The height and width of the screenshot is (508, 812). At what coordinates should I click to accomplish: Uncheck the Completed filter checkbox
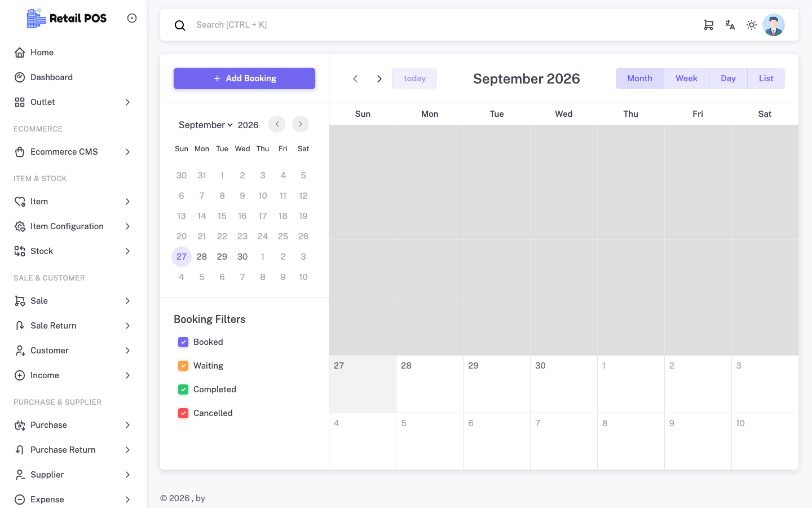[x=183, y=389]
